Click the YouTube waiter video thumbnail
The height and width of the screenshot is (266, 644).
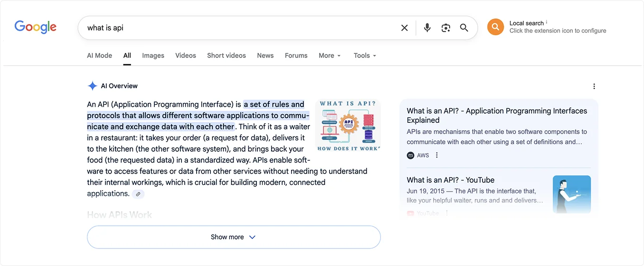point(572,194)
